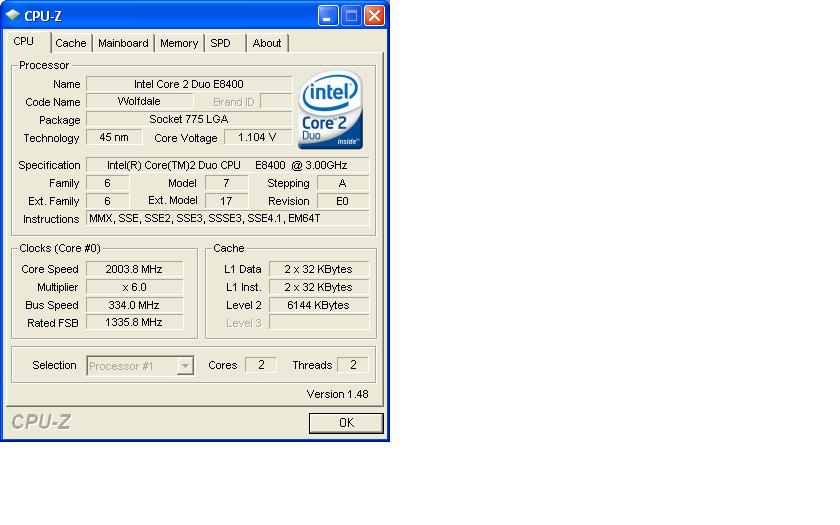Go to the SPD tab
840x525 pixels.
click(225, 43)
